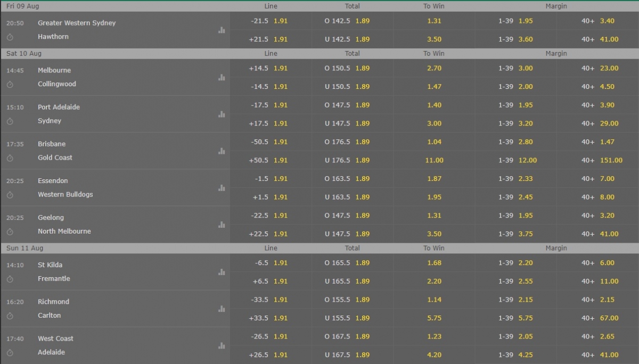Select Hawthorn to win at 3.50
The image size is (639, 364).
pos(434,39)
